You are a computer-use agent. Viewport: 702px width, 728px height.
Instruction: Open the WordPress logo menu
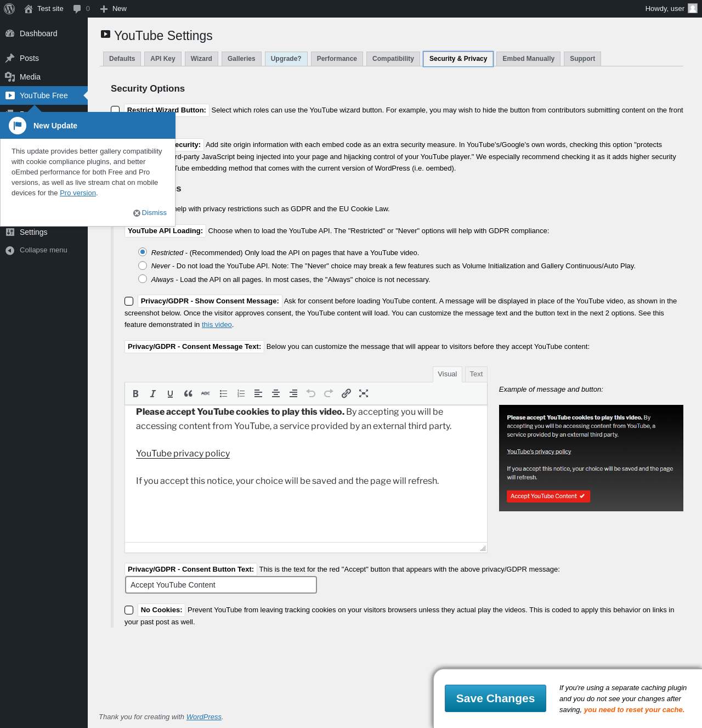pos(9,9)
